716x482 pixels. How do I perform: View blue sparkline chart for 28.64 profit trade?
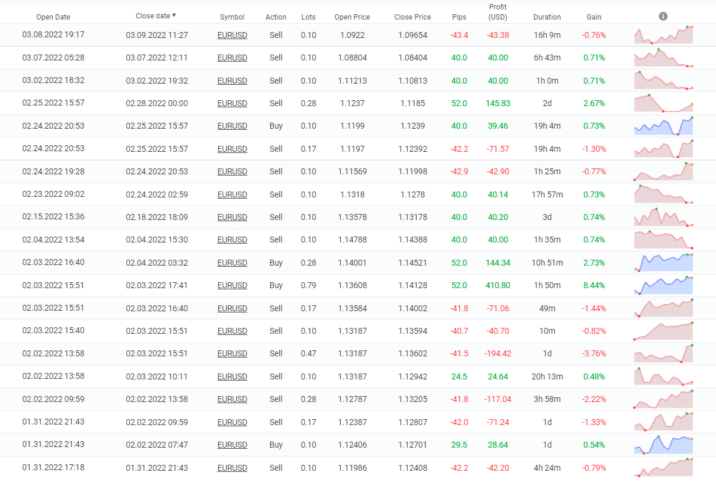(663, 445)
